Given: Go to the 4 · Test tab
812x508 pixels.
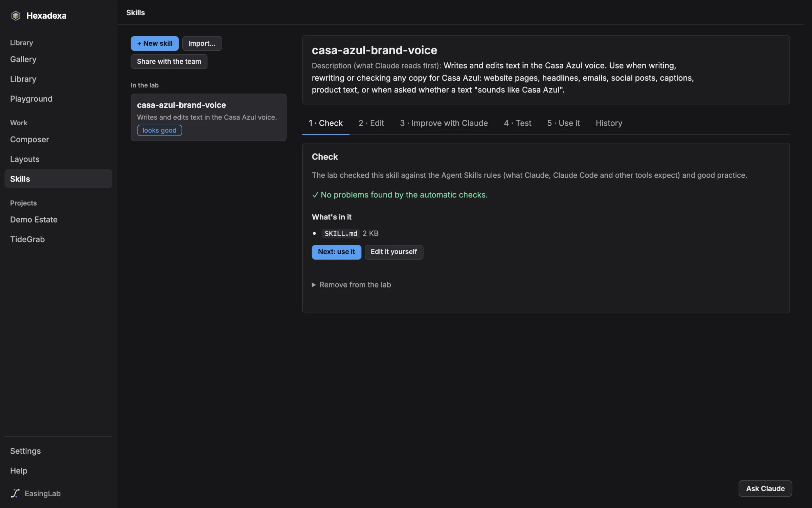Looking at the screenshot, I should [517, 123].
